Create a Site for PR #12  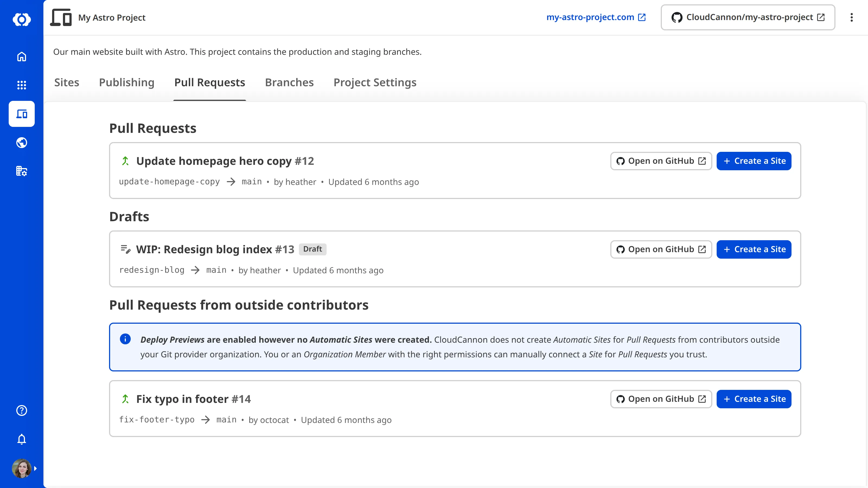pyautogui.click(x=754, y=161)
